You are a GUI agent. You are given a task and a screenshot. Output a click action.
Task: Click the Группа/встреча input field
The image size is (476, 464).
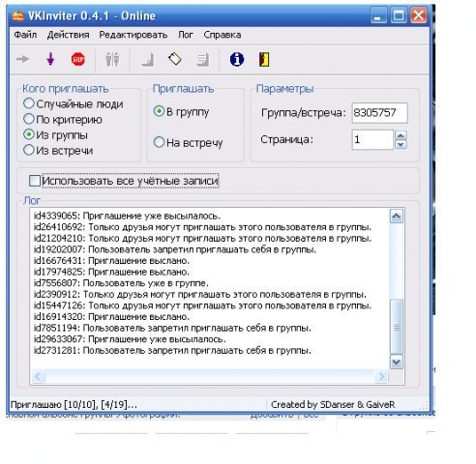pyautogui.click(x=379, y=113)
